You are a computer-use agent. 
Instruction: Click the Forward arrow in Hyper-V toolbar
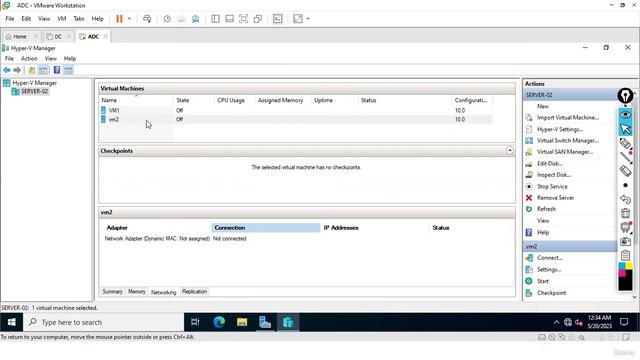pyautogui.click(x=17, y=70)
